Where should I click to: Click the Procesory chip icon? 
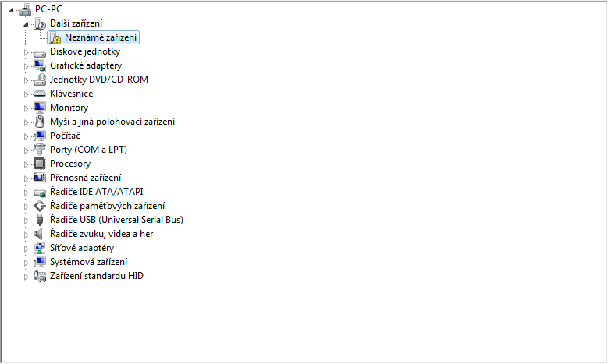(x=40, y=164)
